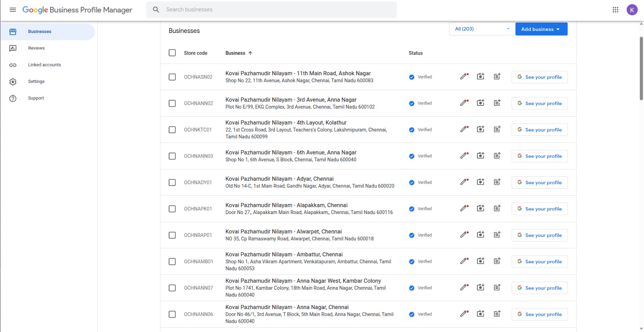Edit profile of Adyar, Chennai store
The height and width of the screenshot is (332, 644).
coord(464,182)
